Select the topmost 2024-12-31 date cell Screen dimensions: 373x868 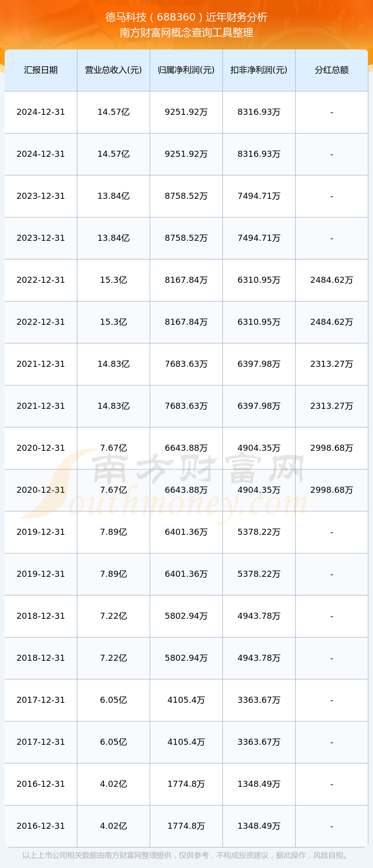tap(41, 112)
